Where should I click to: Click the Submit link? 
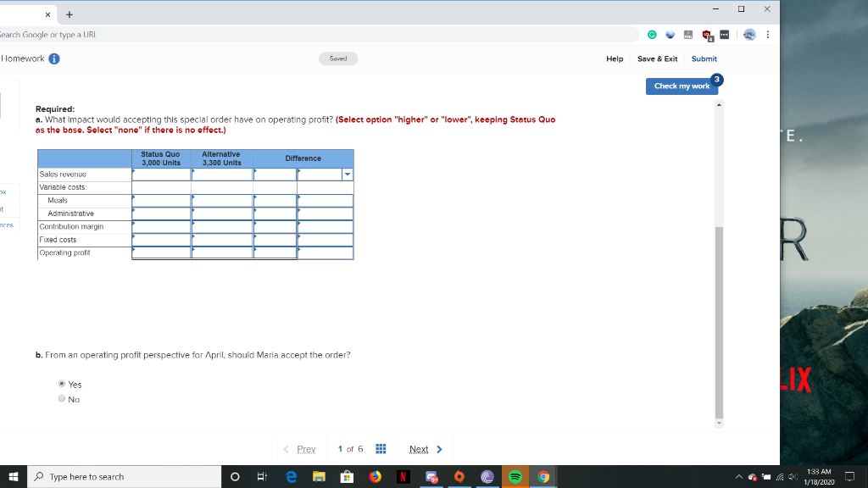tap(704, 58)
